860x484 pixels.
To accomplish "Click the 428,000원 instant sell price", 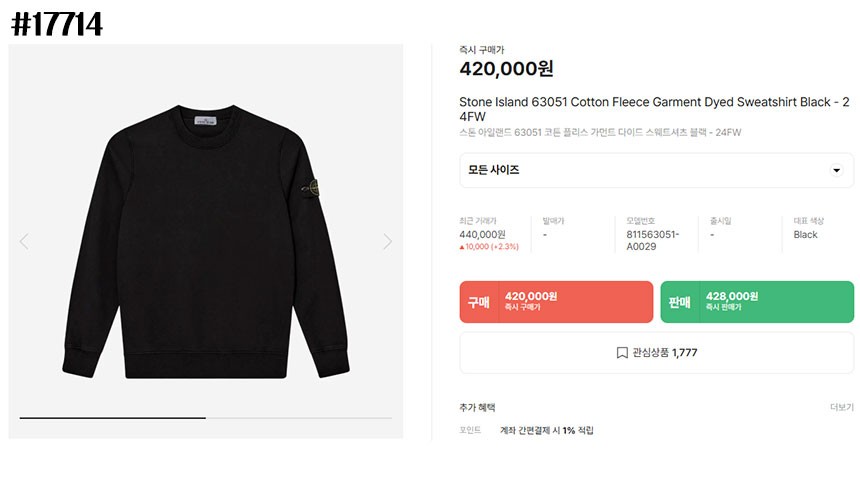I will [x=732, y=296].
